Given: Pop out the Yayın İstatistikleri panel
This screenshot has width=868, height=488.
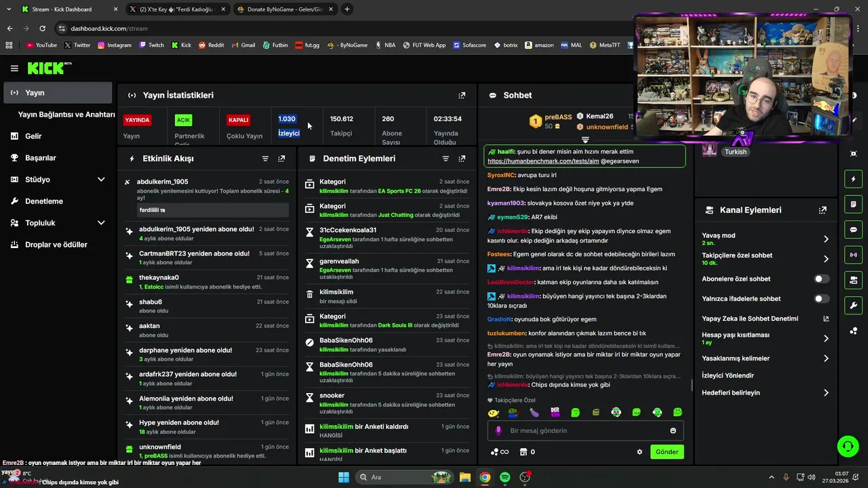Looking at the screenshot, I should [462, 96].
